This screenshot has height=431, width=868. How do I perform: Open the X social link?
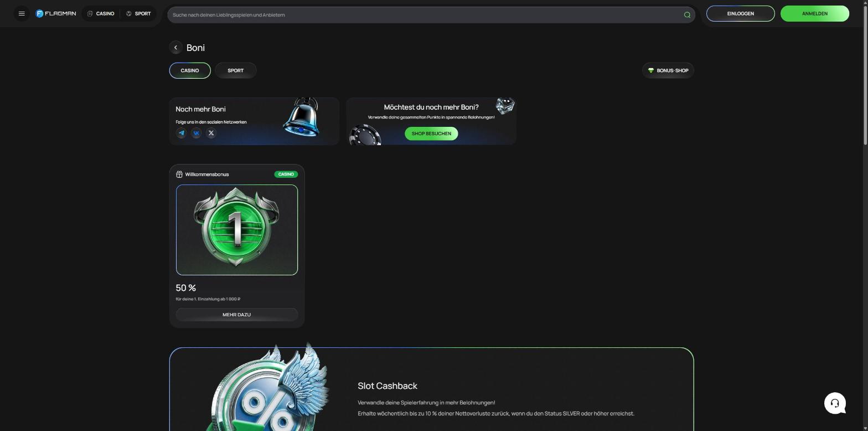click(x=211, y=133)
